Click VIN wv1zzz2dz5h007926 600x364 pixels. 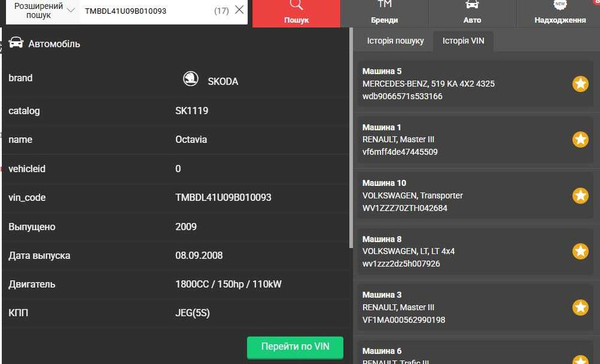pos(401,264)
